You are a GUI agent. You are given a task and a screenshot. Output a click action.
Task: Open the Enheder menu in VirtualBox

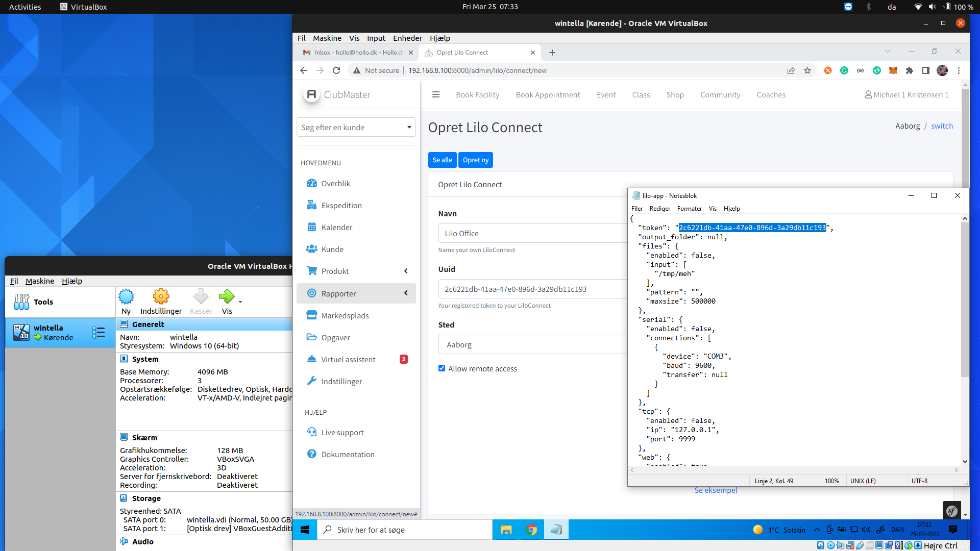(407, 38)
